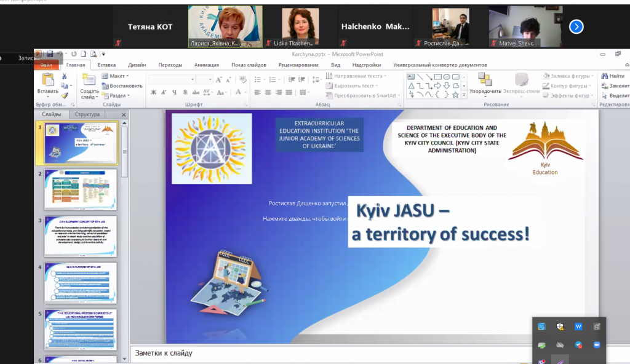Select the right arrow shape in gallery
Image resolution: width=630 pixels, height=364 pixels.
(437, 85)
